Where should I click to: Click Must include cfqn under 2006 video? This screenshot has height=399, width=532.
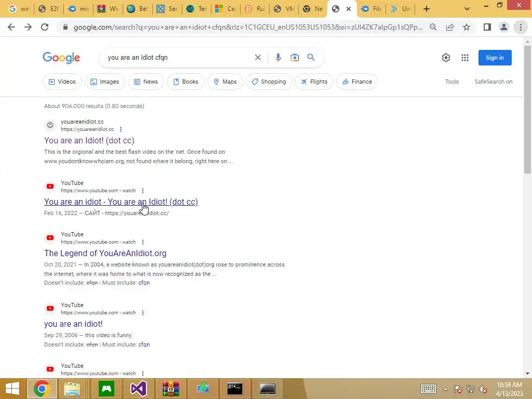pyautogui.click(x=144, y=344)
